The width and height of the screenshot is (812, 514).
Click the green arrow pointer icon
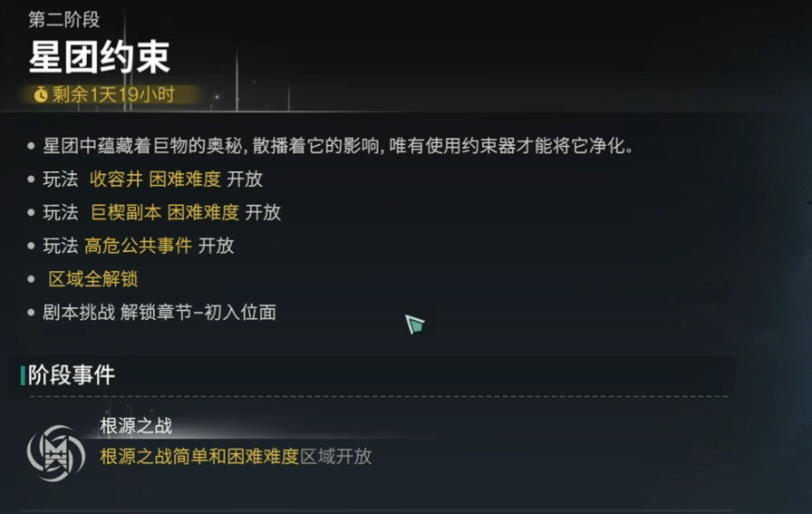click(x=414, y=324)
